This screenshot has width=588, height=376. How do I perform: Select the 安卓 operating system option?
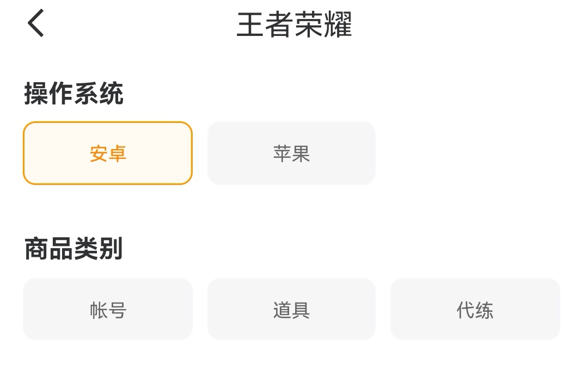[108, 153]
